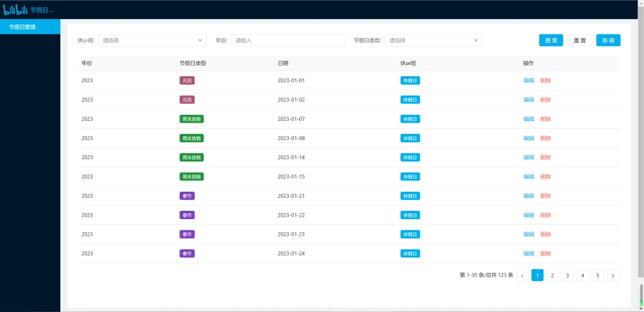
Task: Edit the 2023-01-01 元旦 row
Action: point(528,80)
